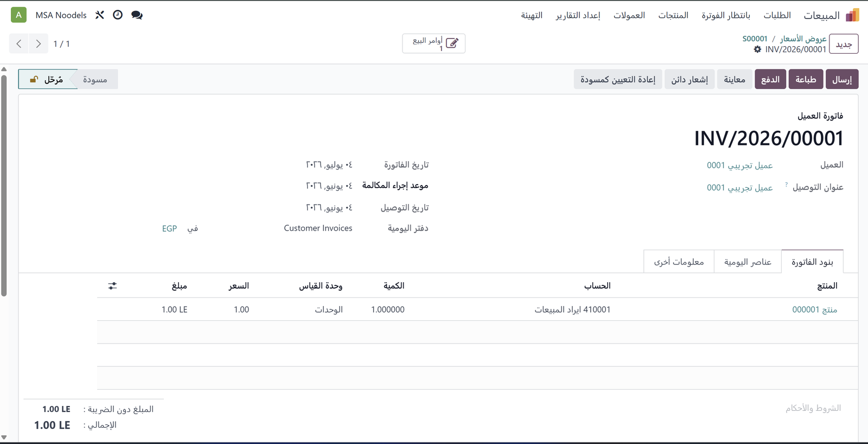Open the المنتجات menu
The height and width of the screenshot is (444, 868).
click(x=673, y=15)
